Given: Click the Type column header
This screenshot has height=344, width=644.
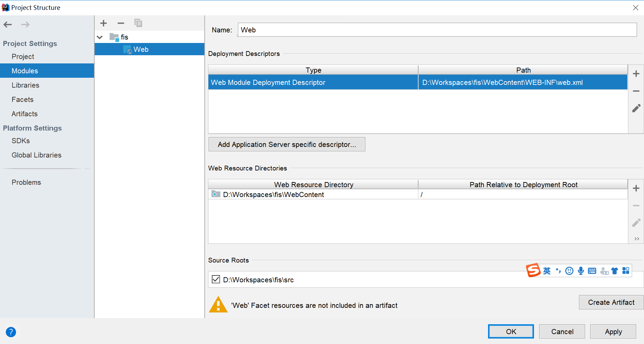Looking at the screenshot, I should (313, 70).
